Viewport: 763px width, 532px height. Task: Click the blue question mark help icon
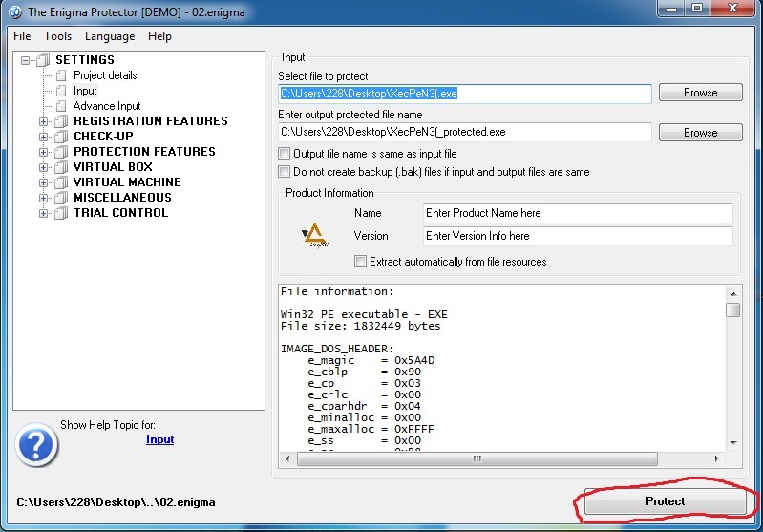tap(36, 445)
